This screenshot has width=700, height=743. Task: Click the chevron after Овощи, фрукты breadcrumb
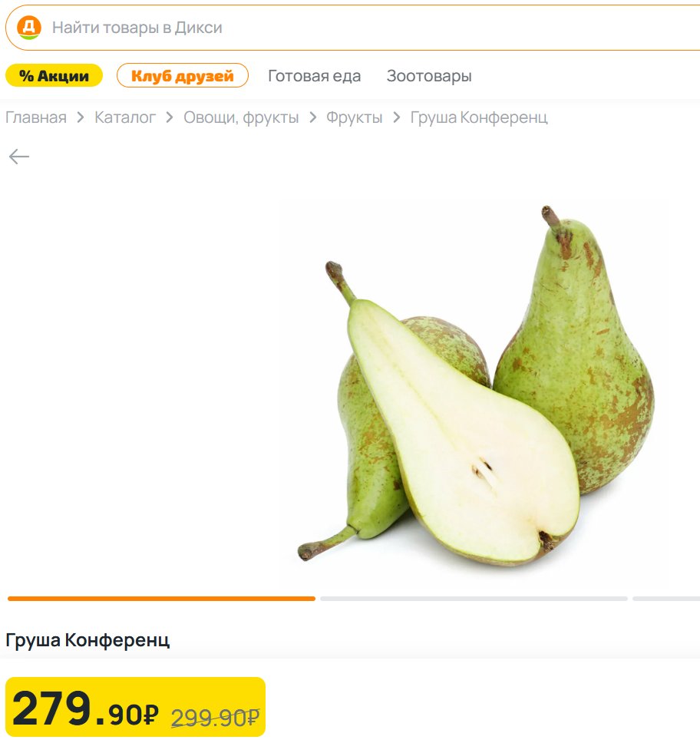(x=313, y=117)
